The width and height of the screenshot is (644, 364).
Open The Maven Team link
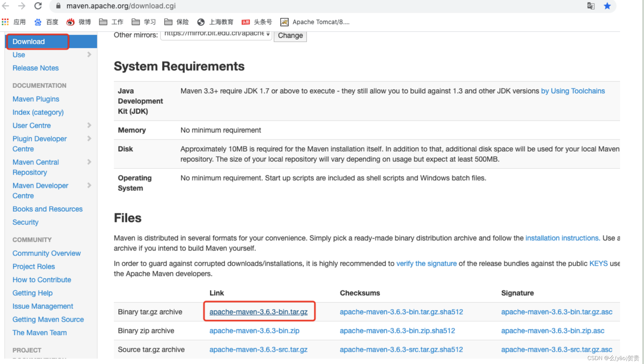[x=40, y=333]
